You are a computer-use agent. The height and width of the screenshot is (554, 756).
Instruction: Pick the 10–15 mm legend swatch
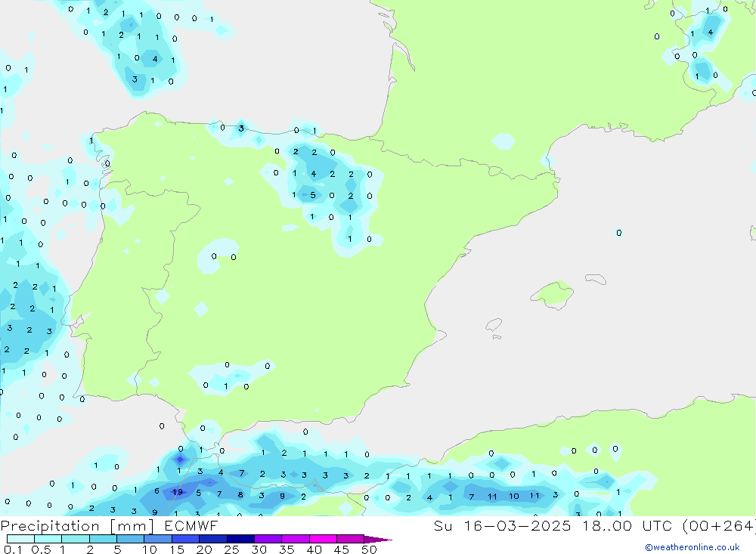click(158, 539)
